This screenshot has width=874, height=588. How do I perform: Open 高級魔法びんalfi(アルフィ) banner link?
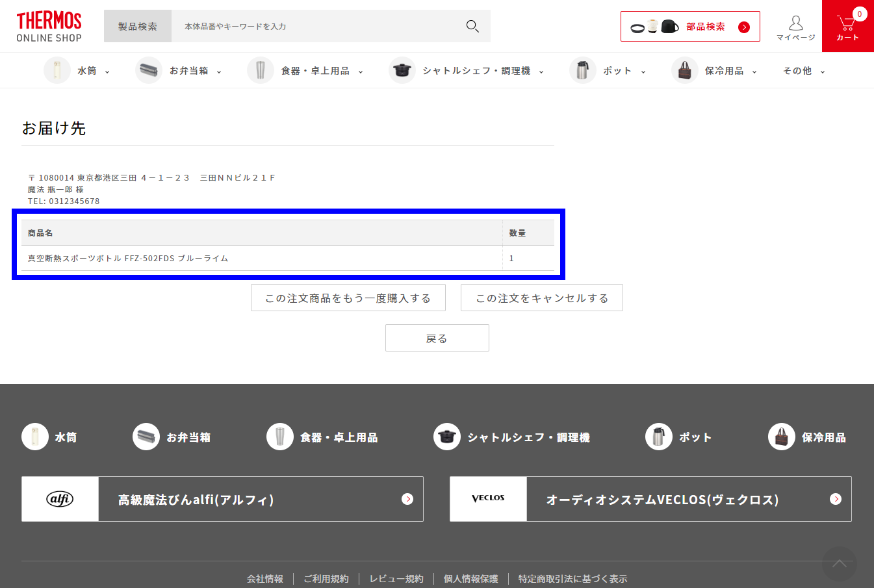tap(222, 499)
